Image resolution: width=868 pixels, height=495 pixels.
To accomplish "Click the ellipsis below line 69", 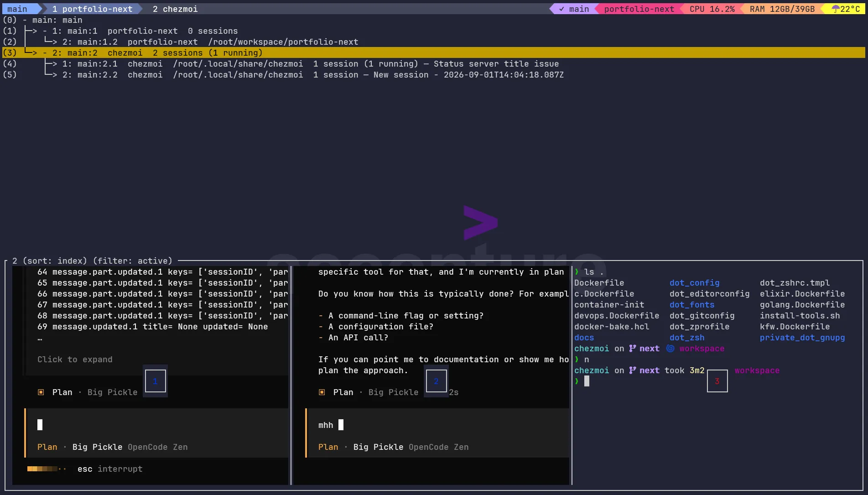I will (x=40, y=339).
